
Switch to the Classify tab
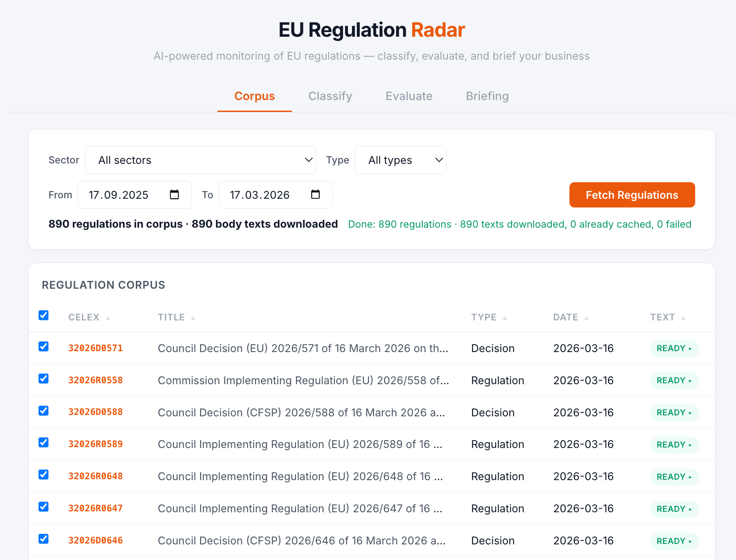point(330,96)
